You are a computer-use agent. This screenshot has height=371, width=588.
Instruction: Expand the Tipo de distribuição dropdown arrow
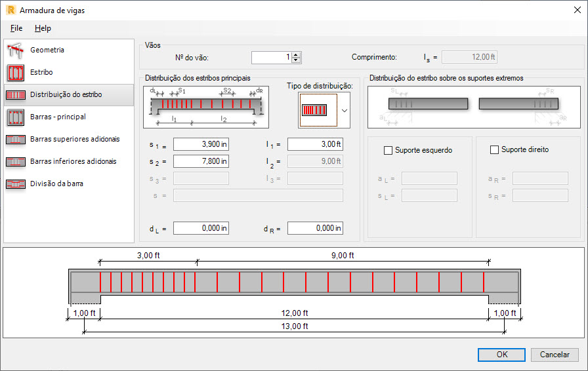point(345,111)
